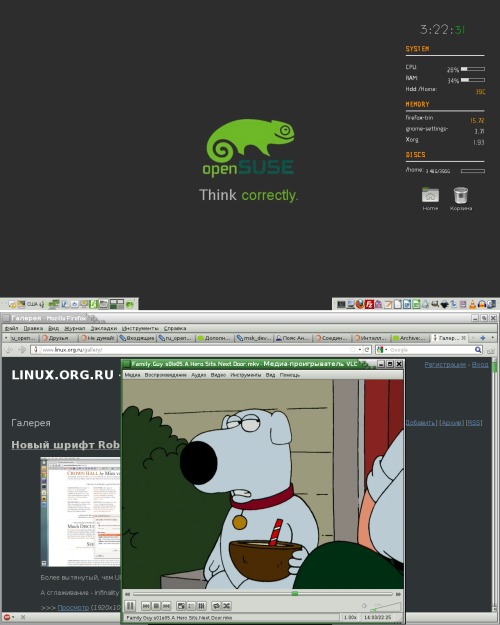The height and width of the screenshot is (625, 500).
Task: Switch to the Входящие tab in Firefox
Action: (x=137, y=338)
